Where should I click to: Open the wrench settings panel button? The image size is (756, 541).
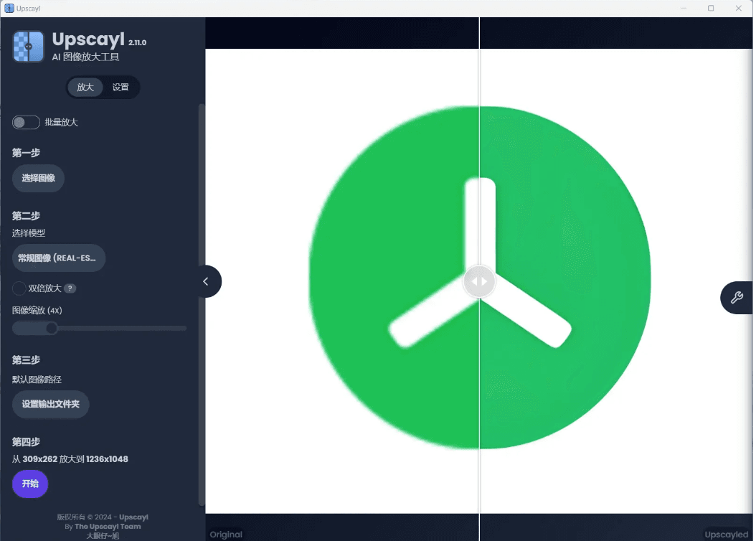(x=736, y=298)
